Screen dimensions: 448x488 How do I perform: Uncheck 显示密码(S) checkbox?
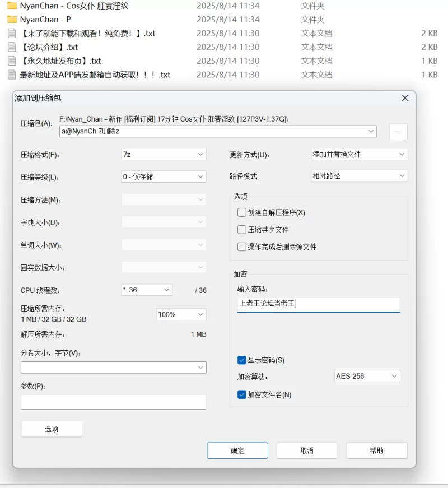coord(242,360)
